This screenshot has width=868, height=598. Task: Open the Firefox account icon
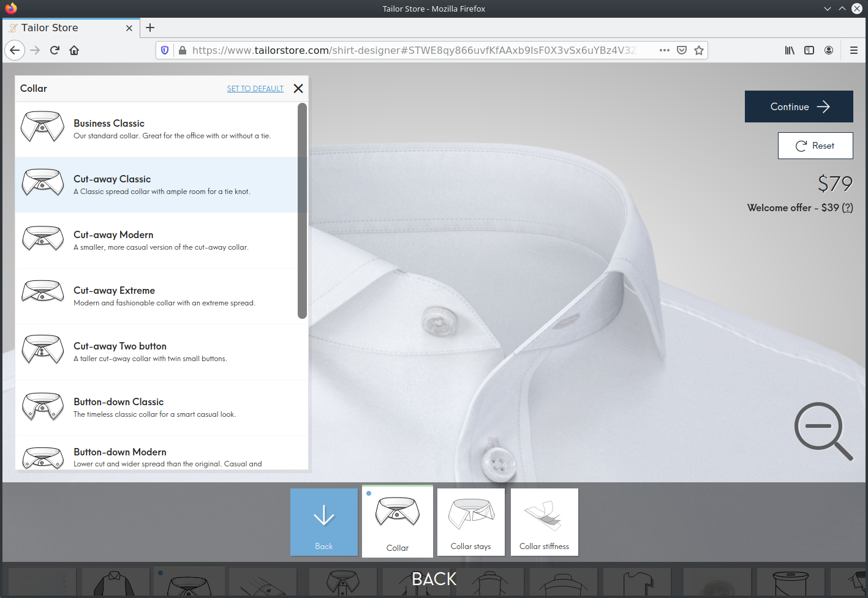(829, 50)
